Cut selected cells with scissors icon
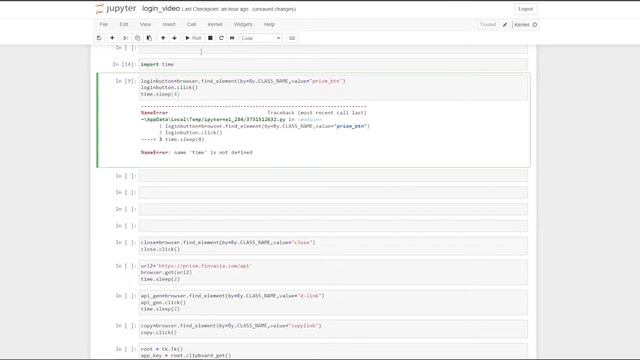 pos(125,38)
